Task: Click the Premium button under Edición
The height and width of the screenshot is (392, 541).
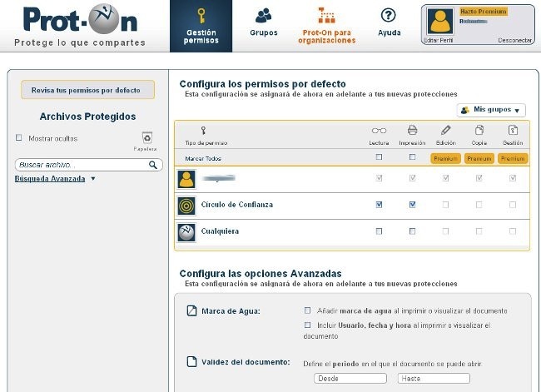Action: coord(445,158)
